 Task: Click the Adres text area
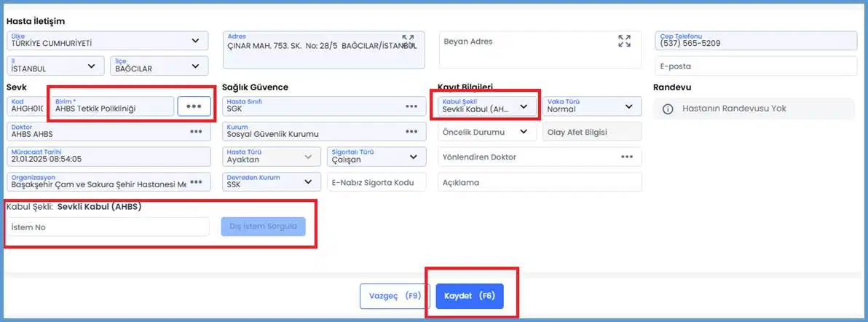coord(324,50)
